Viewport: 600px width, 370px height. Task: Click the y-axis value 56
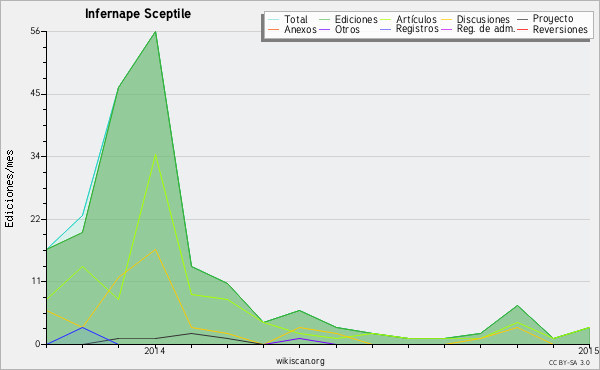pyautogui.click(x=35, y=31)
